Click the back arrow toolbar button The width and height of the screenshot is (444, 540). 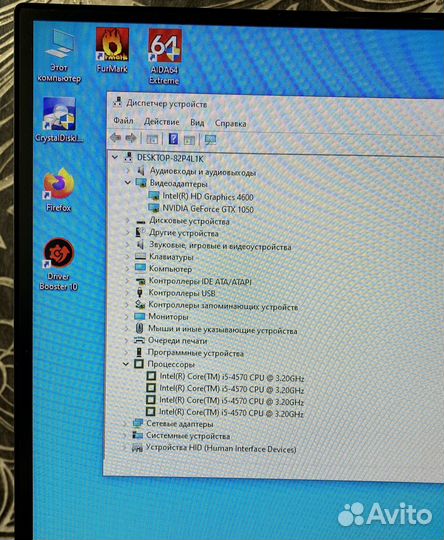(x=115, y=138)
